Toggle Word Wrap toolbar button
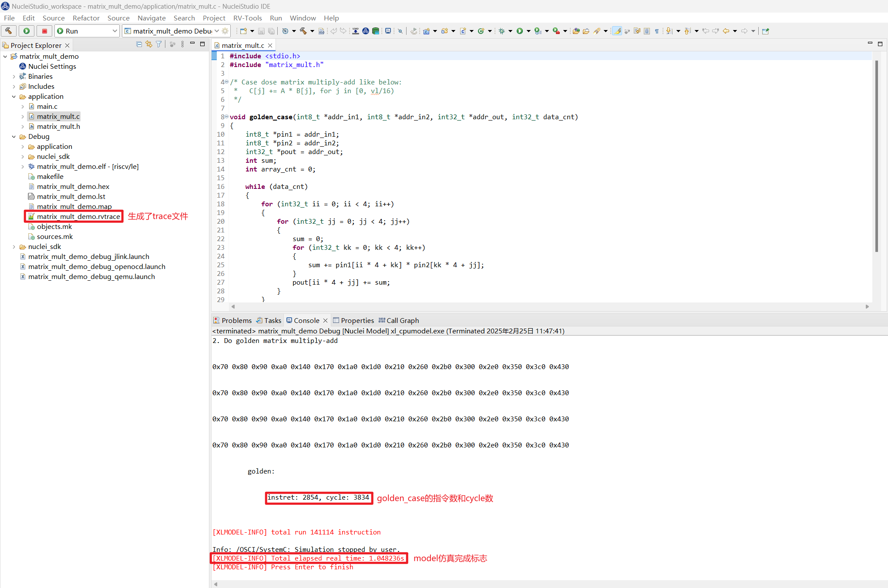 point(637,31)
